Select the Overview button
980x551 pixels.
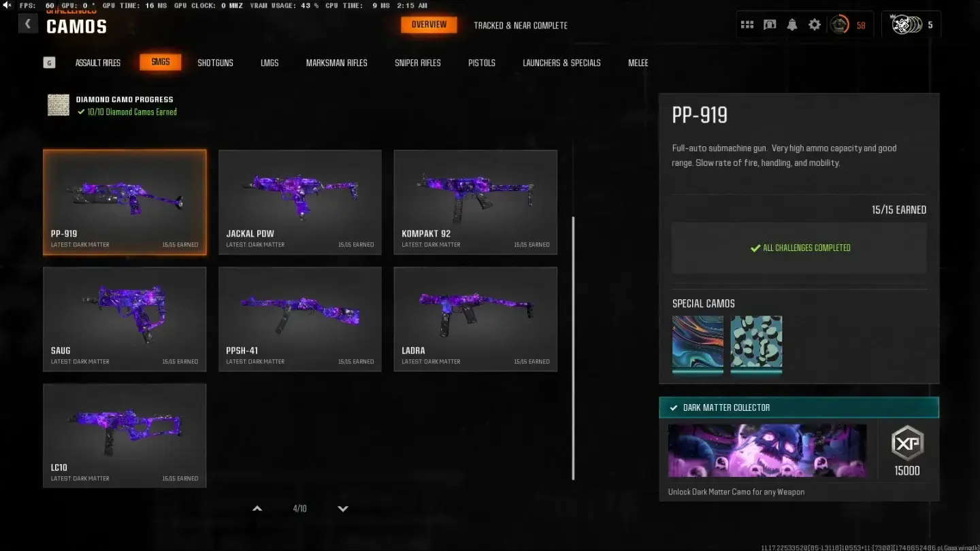point(429,24)
